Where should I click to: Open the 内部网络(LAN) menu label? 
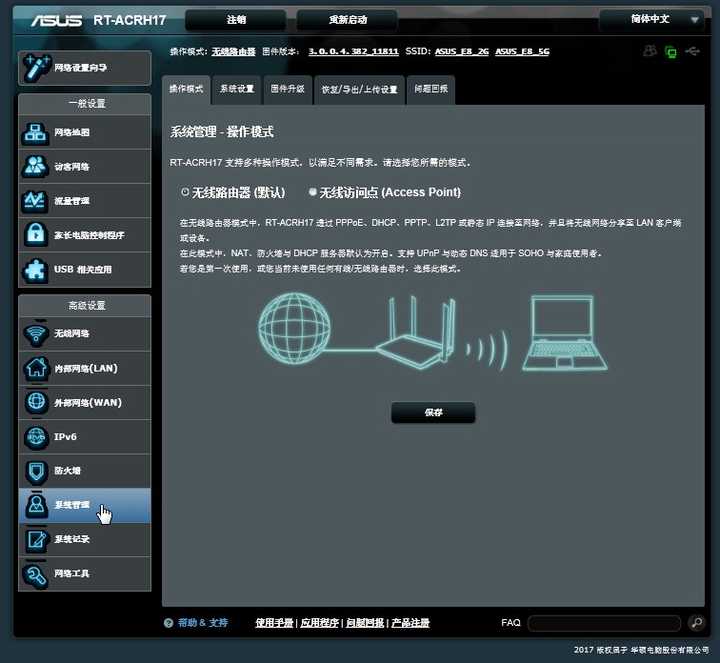86,368
